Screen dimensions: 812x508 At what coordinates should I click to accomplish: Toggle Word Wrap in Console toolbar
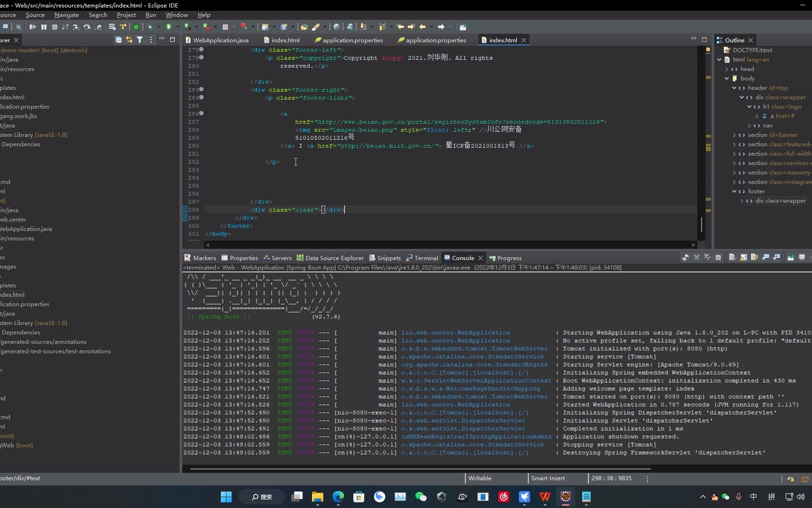pos(755,257)
